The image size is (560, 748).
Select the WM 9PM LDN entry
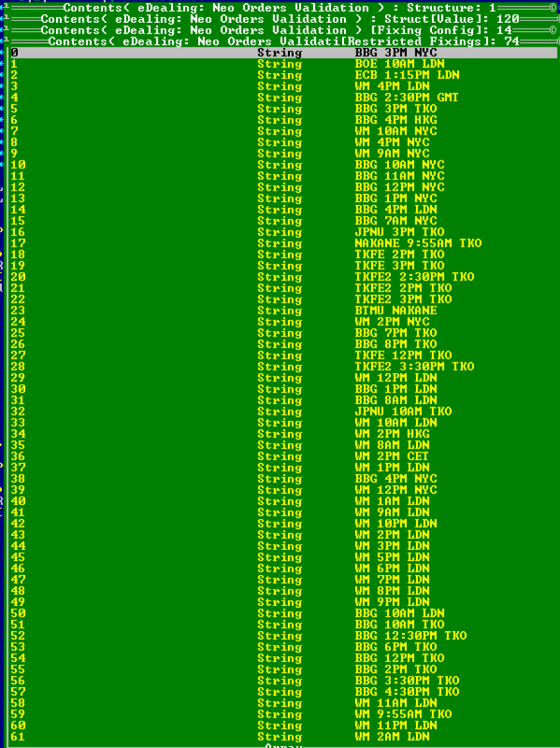coord(392,602)
